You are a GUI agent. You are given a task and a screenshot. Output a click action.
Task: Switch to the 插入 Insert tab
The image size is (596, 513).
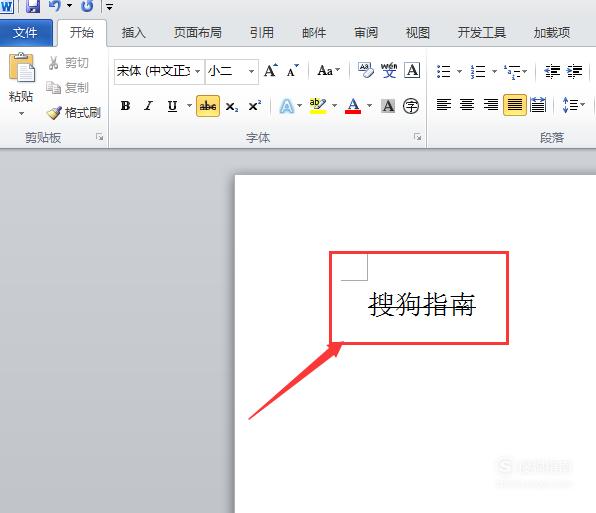pyautogui.click(x=133, y=33)
